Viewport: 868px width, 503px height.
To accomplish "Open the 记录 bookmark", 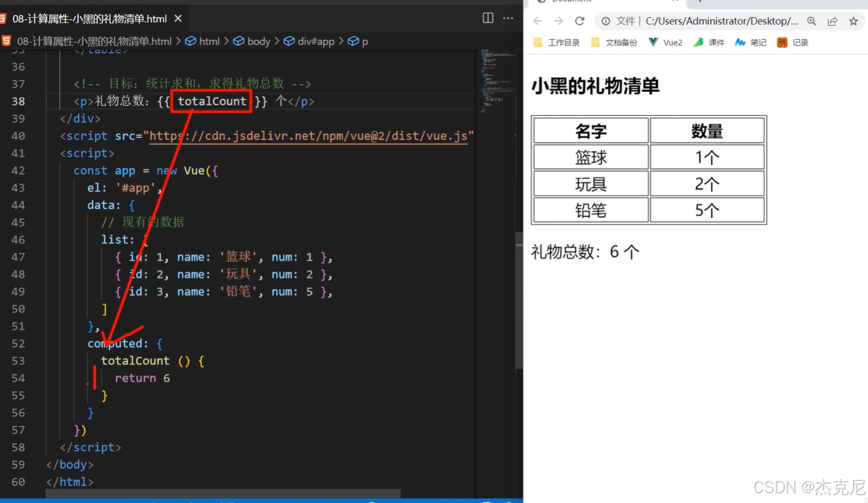I will 793,42.
